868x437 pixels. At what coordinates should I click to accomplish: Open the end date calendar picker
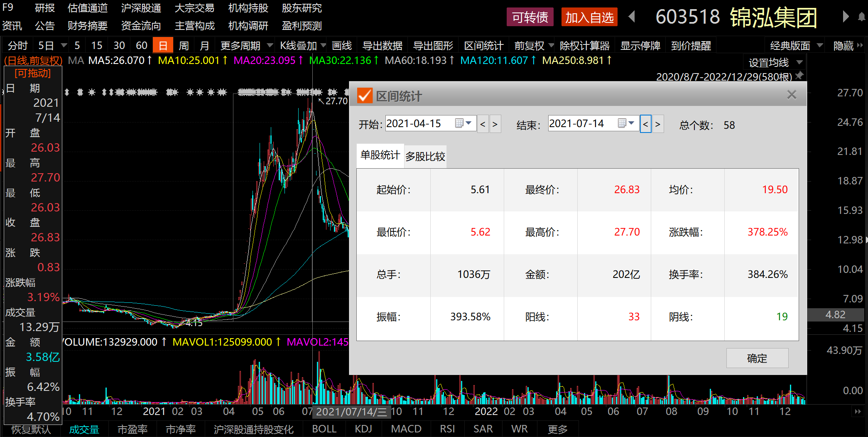click(625, 123)
